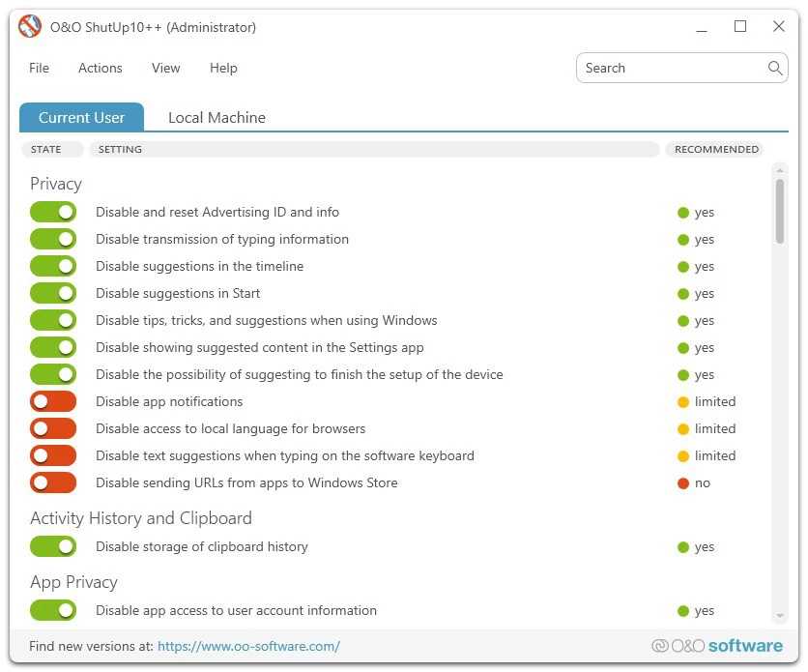Close the O&O ShutUp10++ window

(x=779, y=26)
